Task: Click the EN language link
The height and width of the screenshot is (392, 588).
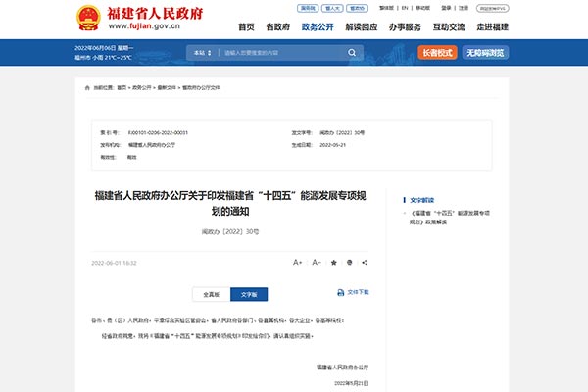Action: pyautogui.click(x=405, y=7)
